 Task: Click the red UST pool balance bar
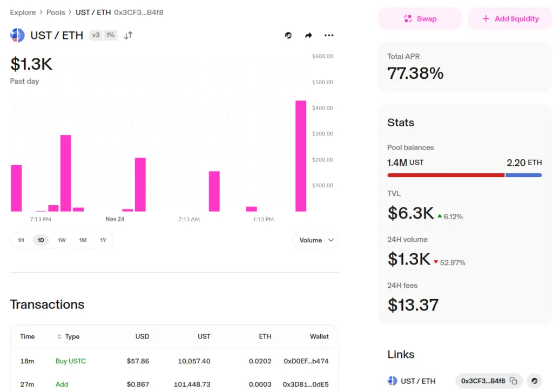[446, 175]
